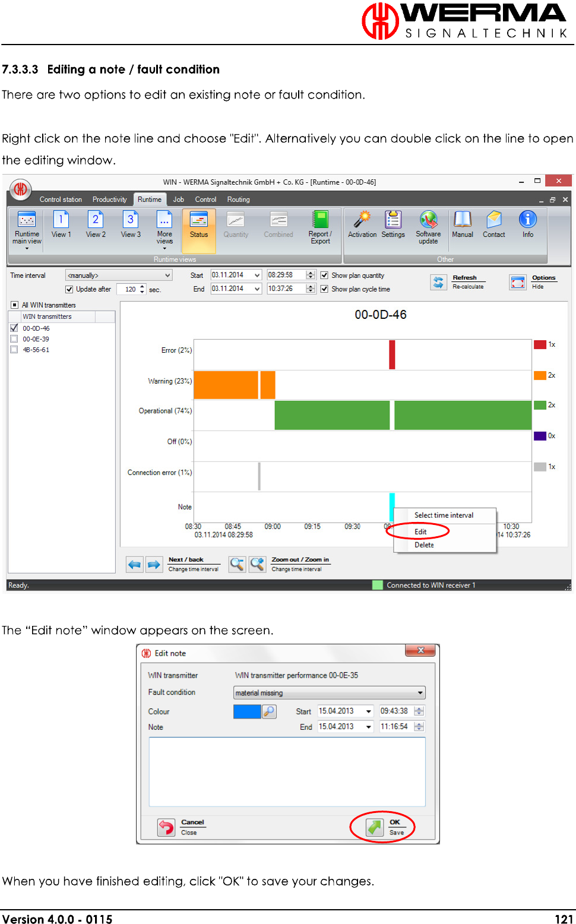Viewport: 576px width, 924px height.
Task: Open Edit note Start date dropdown
Action: click(x=368, y=711)
